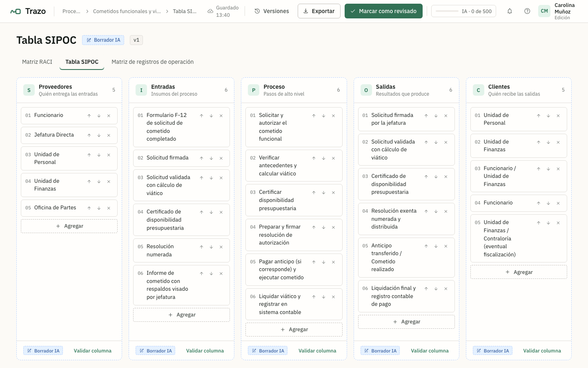588x368 pixels.
Task: Remove Oficina de Partes supplier
Action: [109, 208]
